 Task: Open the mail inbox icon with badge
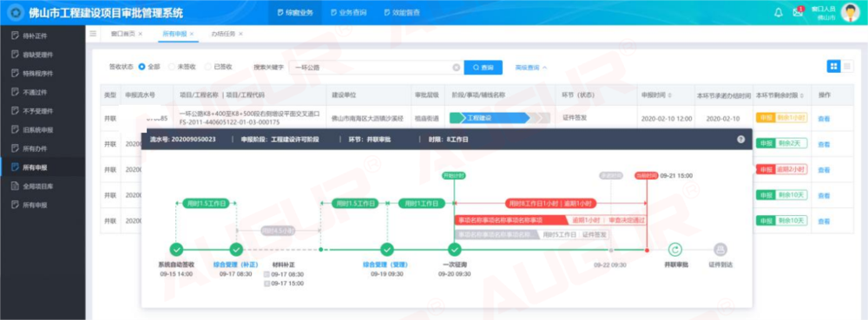point(799,12)
